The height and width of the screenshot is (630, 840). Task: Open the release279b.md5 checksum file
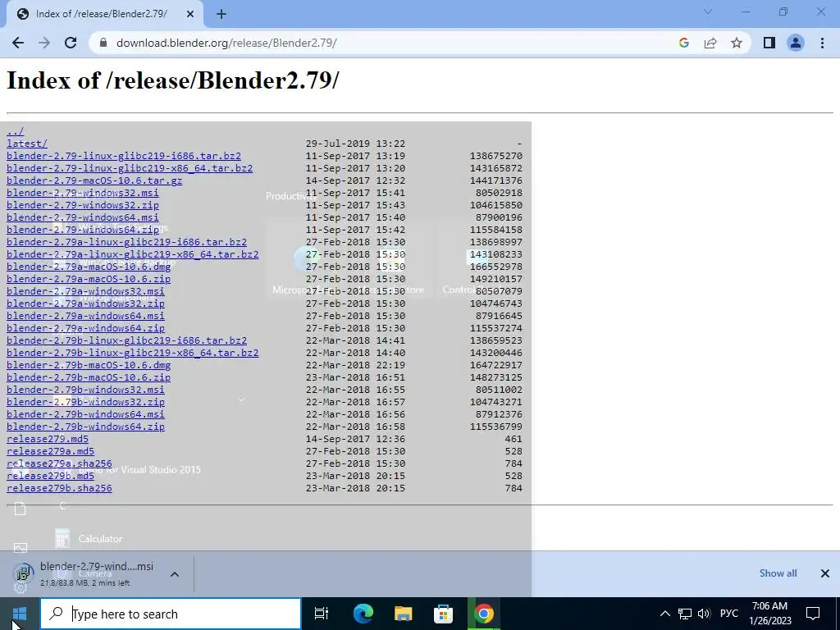50,477
